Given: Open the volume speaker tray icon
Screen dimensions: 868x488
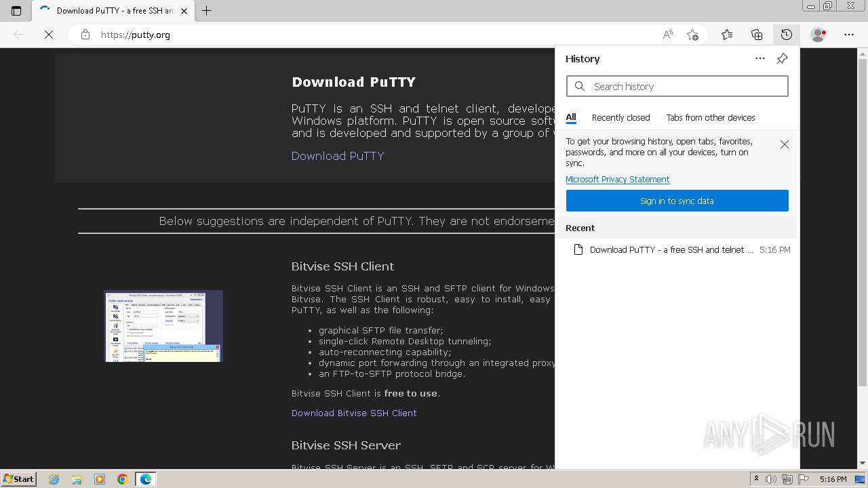Looking at the screenshot, I should (771, 479).
